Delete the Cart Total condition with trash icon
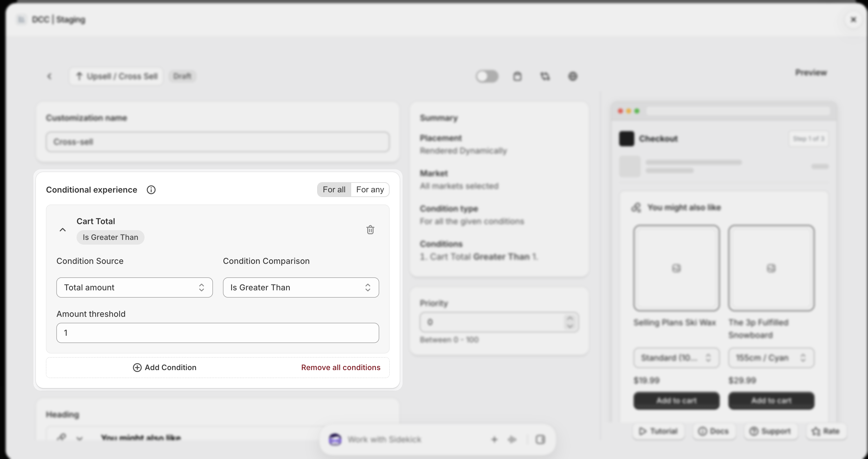The height and width of the screenshot is (459, 868). point(370,230)
